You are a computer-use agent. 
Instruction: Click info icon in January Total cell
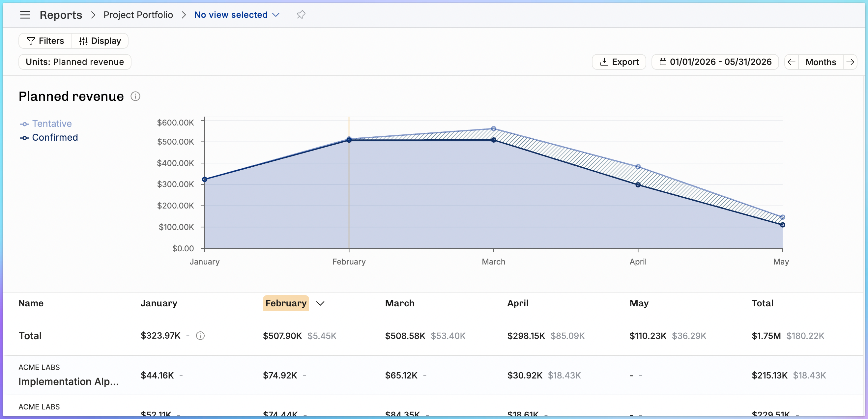coord(200,336)
